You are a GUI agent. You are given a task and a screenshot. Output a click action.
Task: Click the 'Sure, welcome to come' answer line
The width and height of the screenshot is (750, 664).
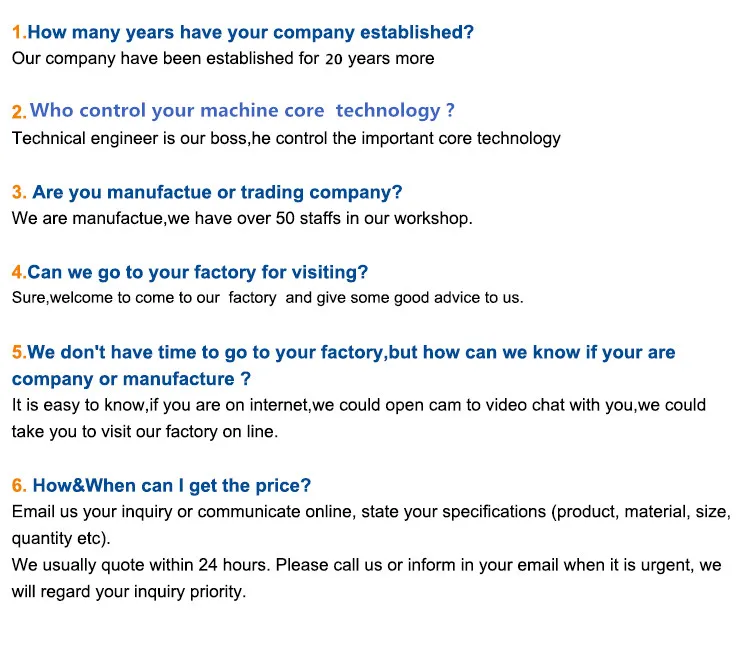pyautogui.click(x=267, y=297)
